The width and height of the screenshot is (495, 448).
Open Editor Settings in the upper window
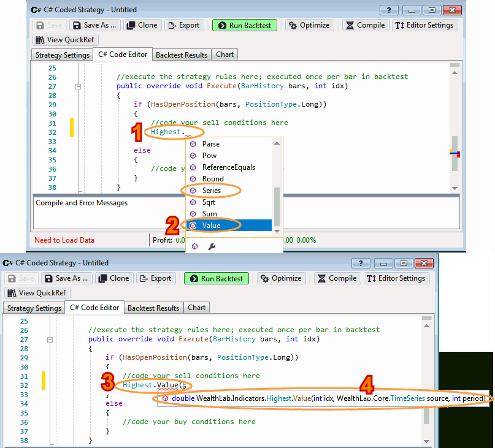click(x=424, y=25)
